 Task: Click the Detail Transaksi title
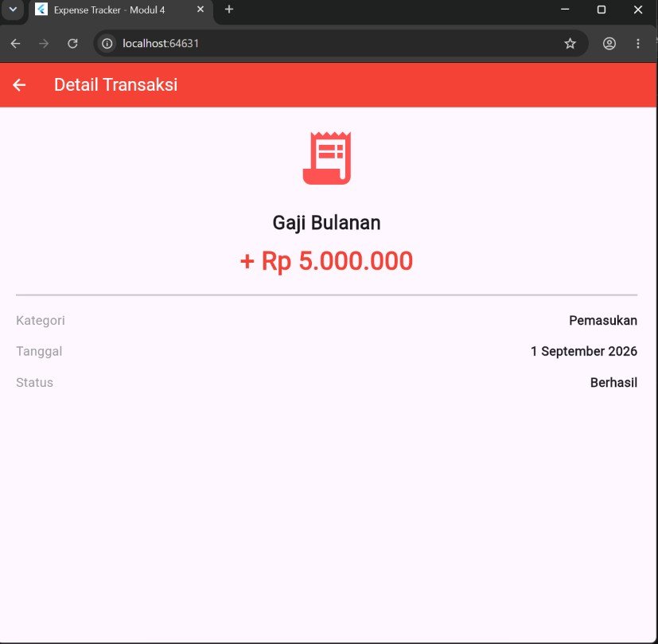pos(116,85)
